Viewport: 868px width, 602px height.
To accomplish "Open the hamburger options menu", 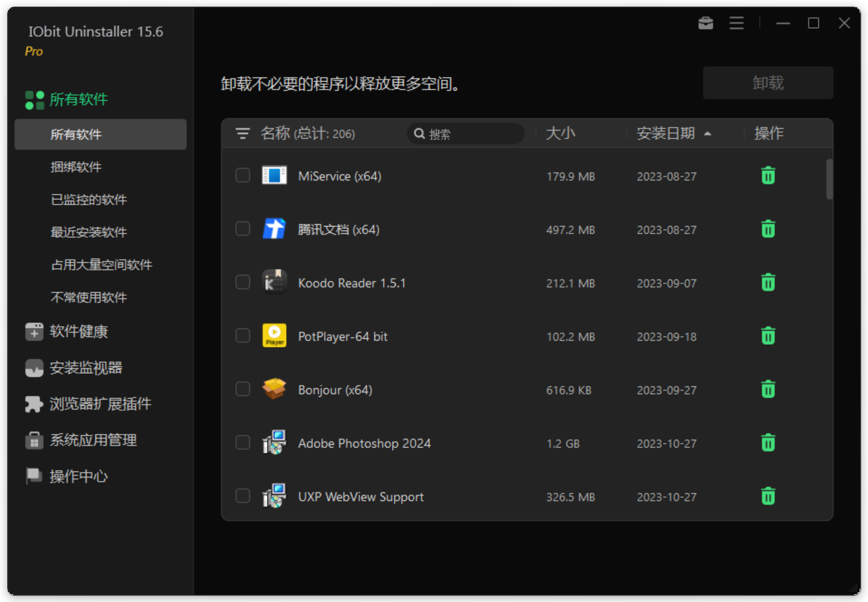I will coord(736,23).
